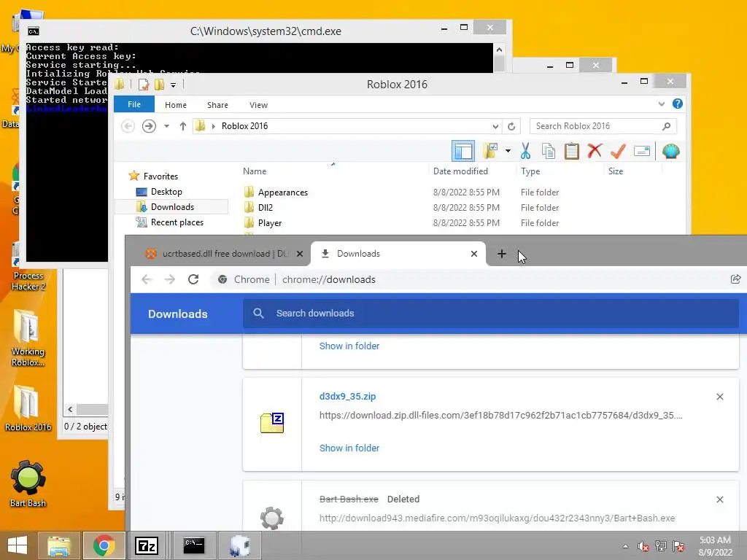Click the top Show in folder link
This screenshot has width=747, height=560.
[x=349, y=346]
